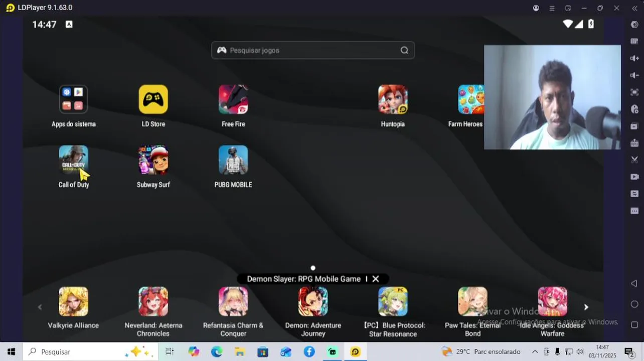The width and height of the screenshot is (644, 361).
Task: Close the Demon Slayer RPG Mobile Game popup
Action: [375, 279]
